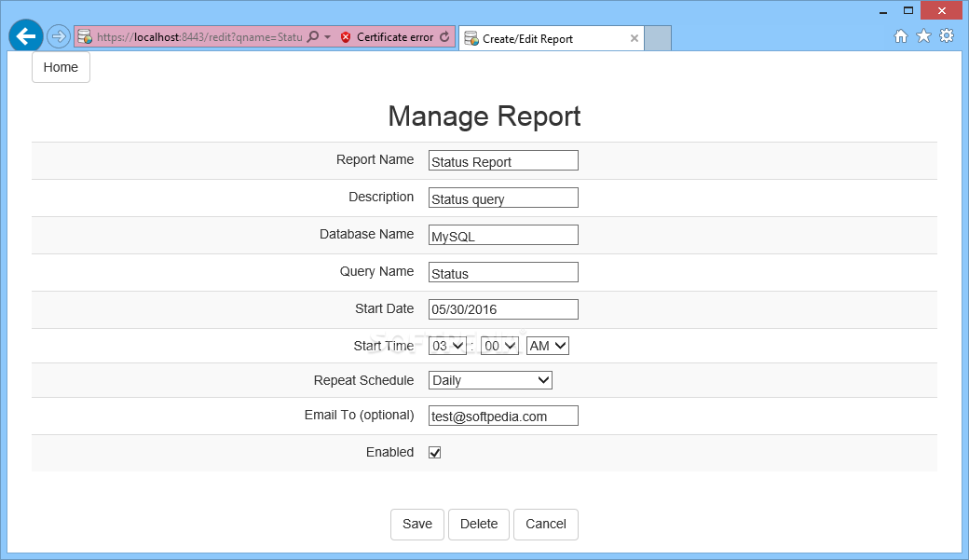Click the Email To input field
Image resolution: width=969 pixels, height=560 pixels.
504,416
